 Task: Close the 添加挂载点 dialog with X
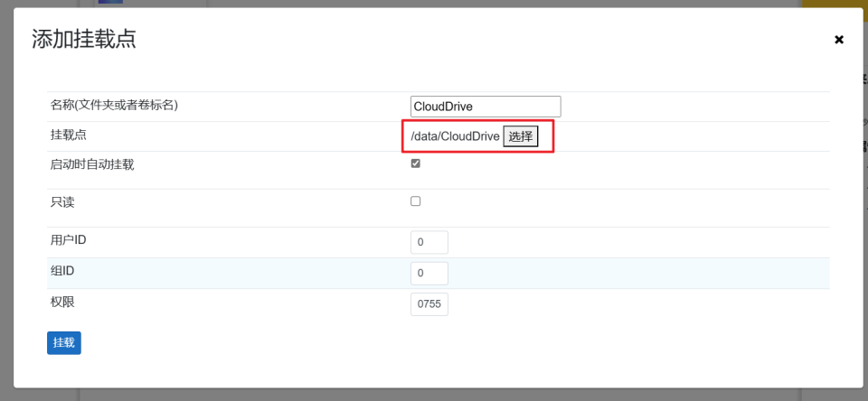[x=838, y=40]
